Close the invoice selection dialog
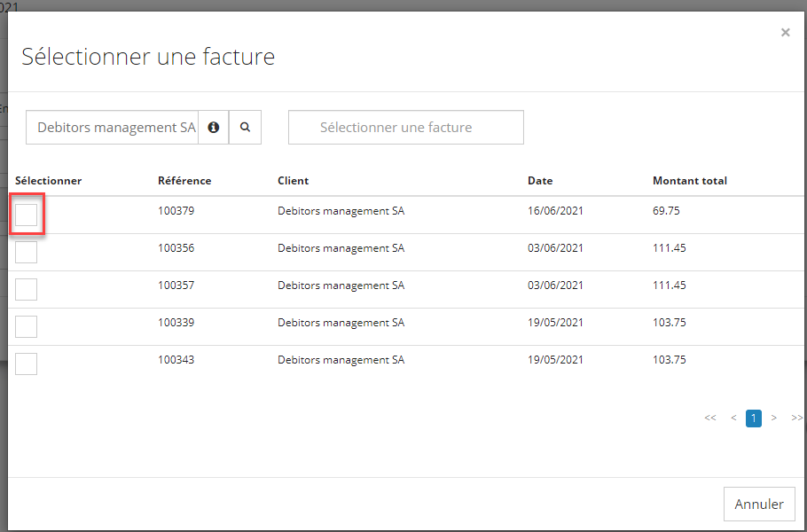 tap(785, 33)
